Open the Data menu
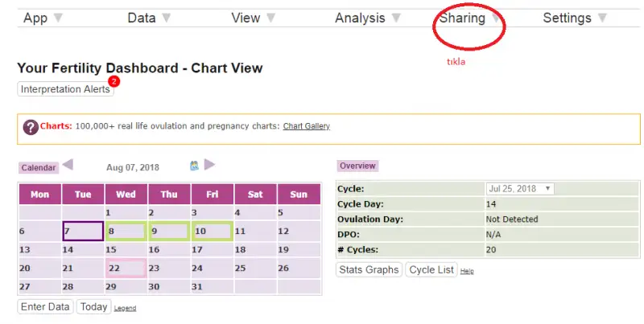644x324 pixels. pyautogui.click(x=142, y=18)
